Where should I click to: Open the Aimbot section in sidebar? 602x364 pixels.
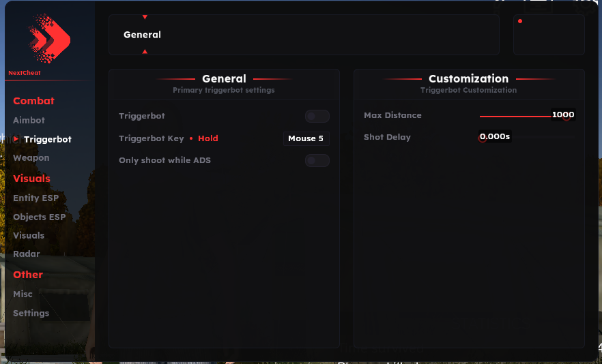pyautogui.click(x=29, y=120)
